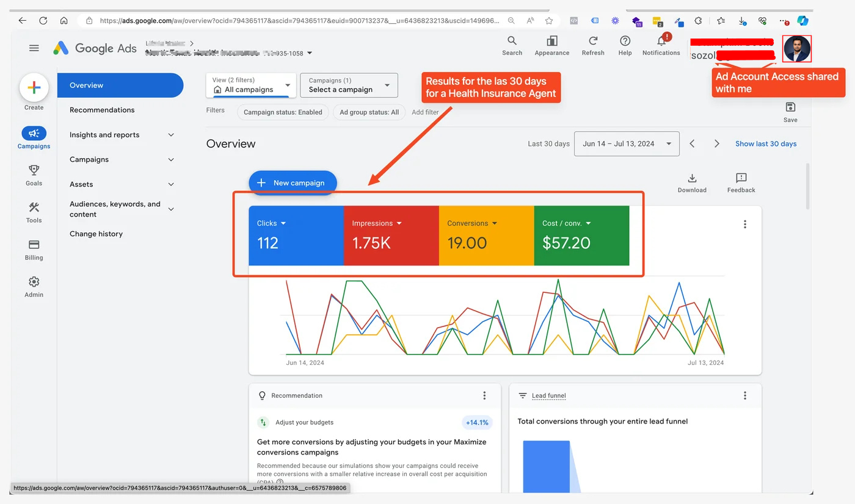Click the +14.1% recommendation badge

click(477, 422)
